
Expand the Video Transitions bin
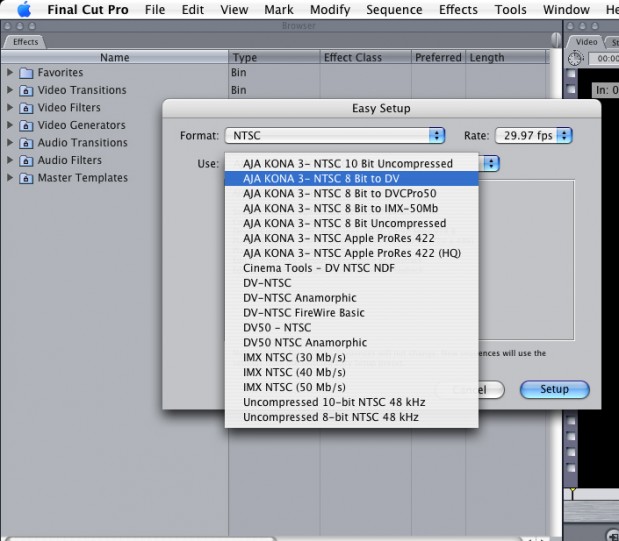click(10, 90)
